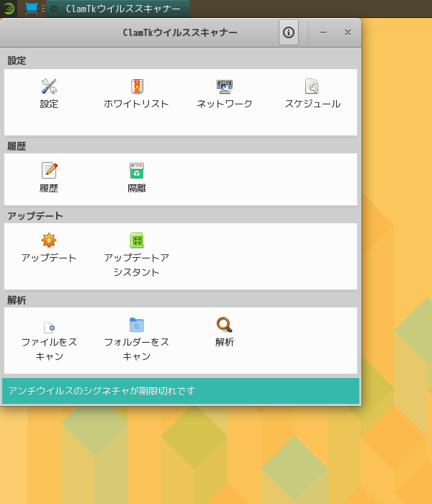Screen dimensions: 432x504
Task: Open the 履歴 notepad icon
Action: click(x=49, y=171)
